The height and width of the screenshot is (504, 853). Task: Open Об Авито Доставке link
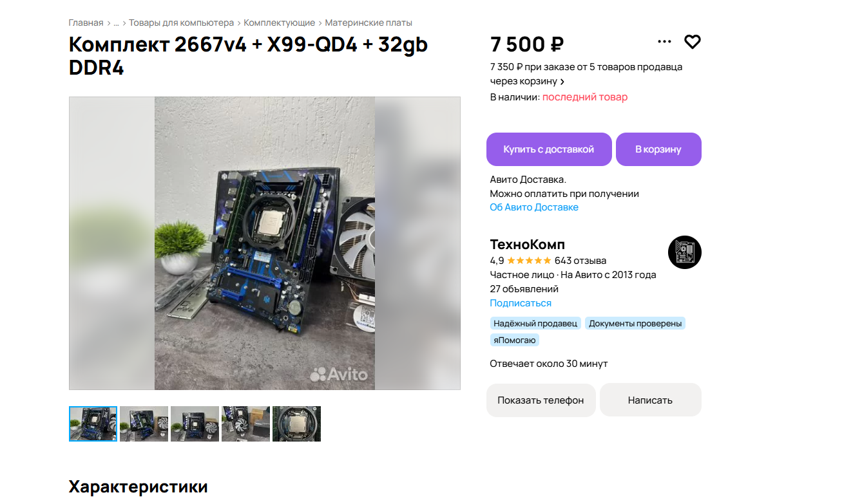coord(534,207)
